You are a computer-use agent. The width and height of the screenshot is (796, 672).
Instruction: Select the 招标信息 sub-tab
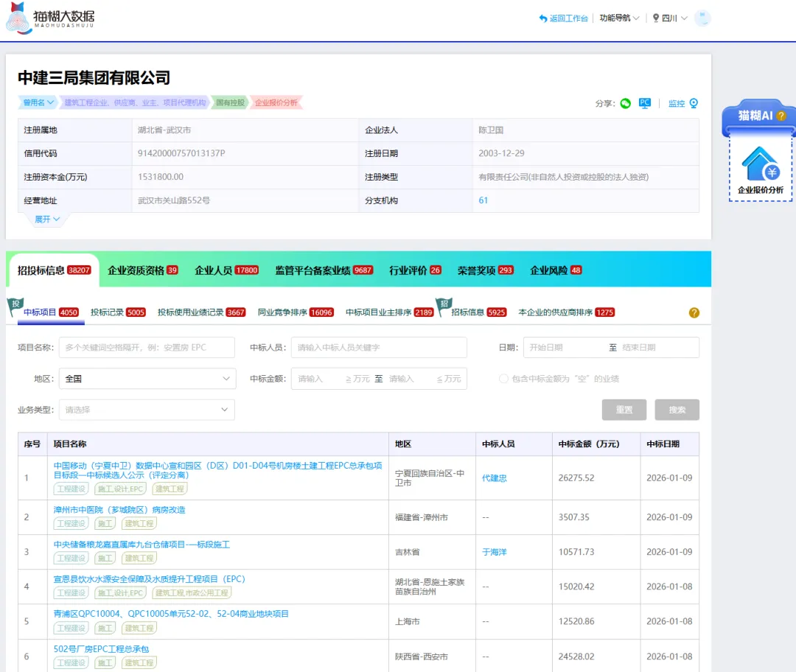click(479, 312)
